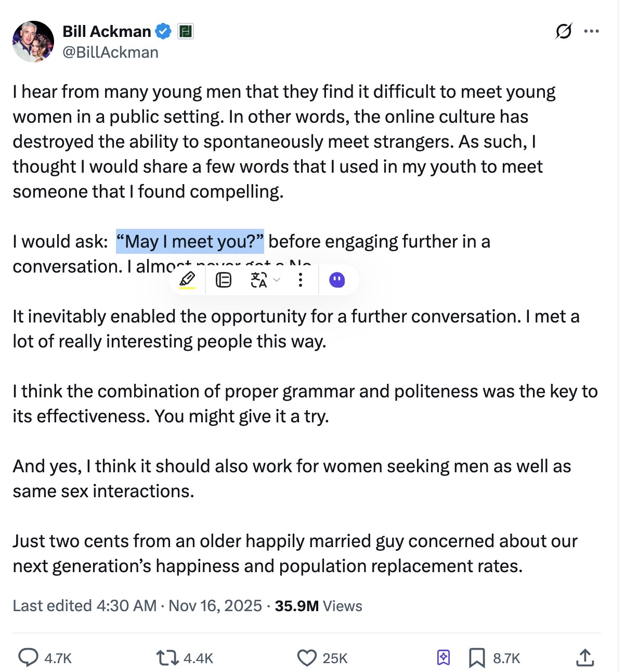Open Bill Ackman's profile picture
625x672 pixels.
coord(33,42)
